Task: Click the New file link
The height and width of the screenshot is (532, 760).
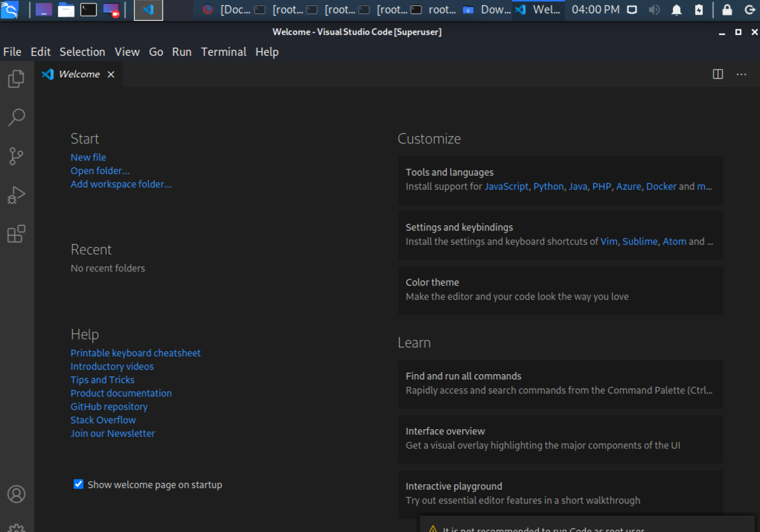Action: [88, 157]
